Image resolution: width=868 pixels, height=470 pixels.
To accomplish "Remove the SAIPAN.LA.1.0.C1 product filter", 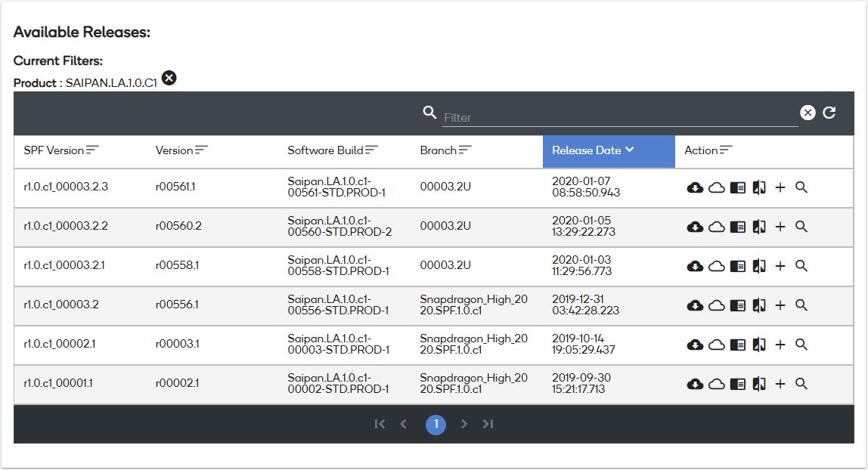I will click(168, 78).
